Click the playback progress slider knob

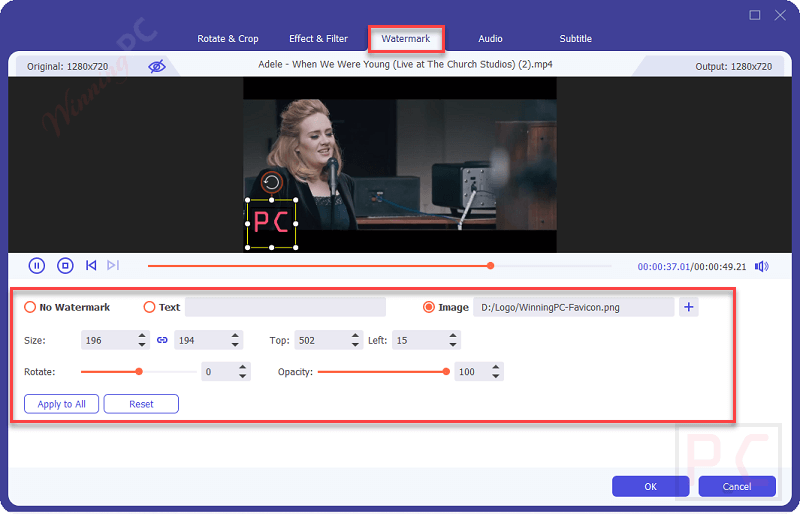[490, 266]
